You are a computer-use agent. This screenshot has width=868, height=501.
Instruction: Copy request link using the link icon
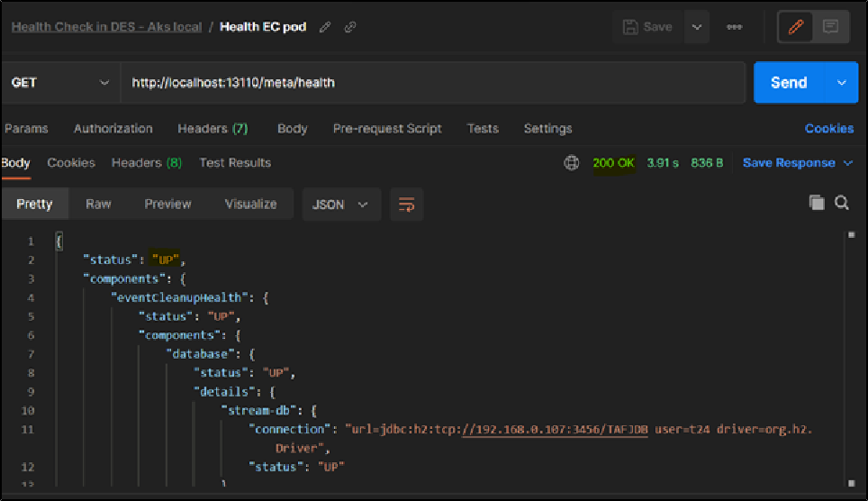pyautogui.click(x=350, y=27)
